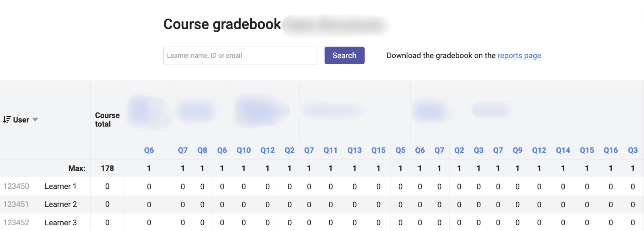
Task: Select the Learner 1 row name
Action: coord(60,186)
